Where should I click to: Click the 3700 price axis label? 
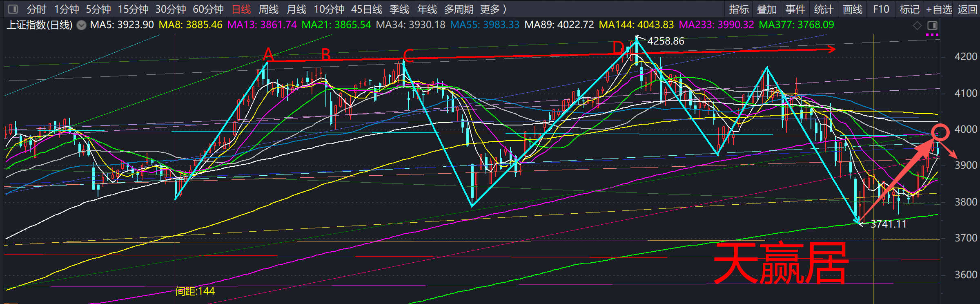pyautogui.click(x=966, y=238)
